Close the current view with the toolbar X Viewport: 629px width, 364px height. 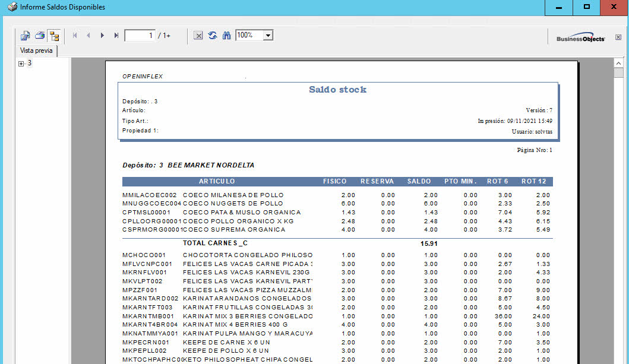618,37
